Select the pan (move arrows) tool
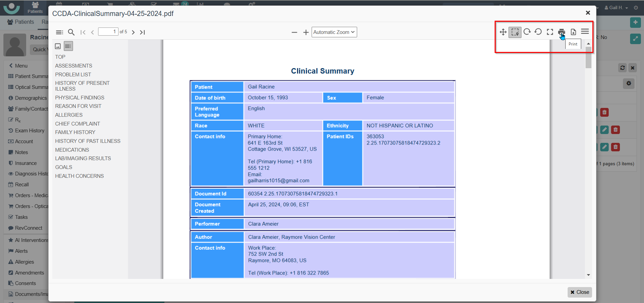This screenshot has width=644, height=303. tap(503, 32)
